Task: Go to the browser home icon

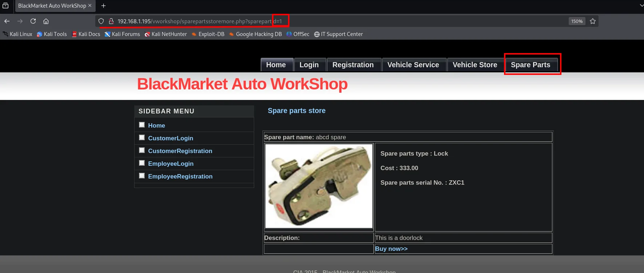Action: pos(46,21)
